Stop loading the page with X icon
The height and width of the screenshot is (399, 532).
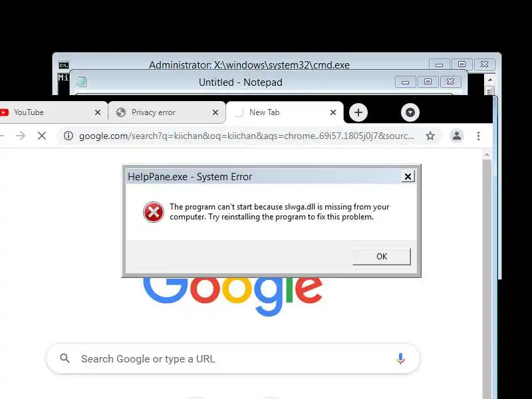click(42, 136)
